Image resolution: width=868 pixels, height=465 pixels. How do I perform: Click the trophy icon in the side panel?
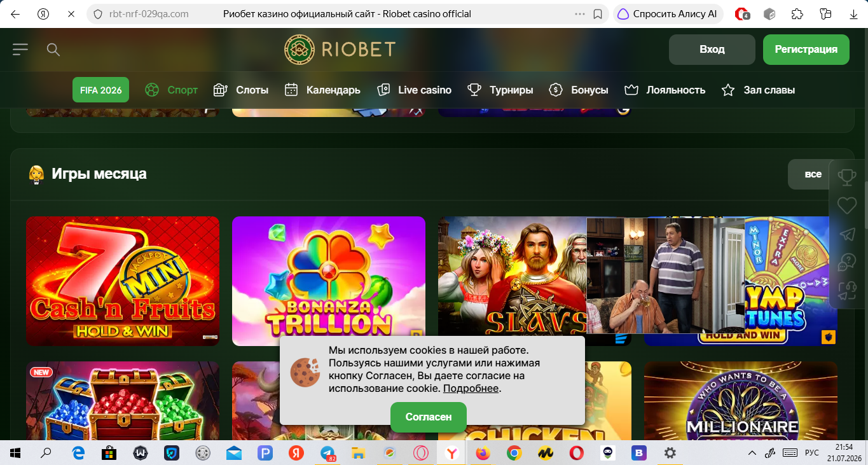tap(846, 177)
